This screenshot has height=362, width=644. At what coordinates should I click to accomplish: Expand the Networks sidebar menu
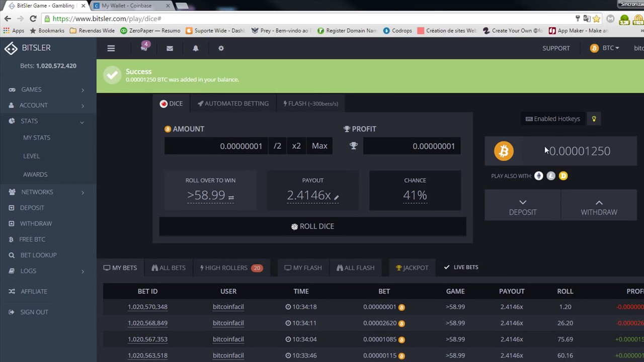click(x=47, y=192)
